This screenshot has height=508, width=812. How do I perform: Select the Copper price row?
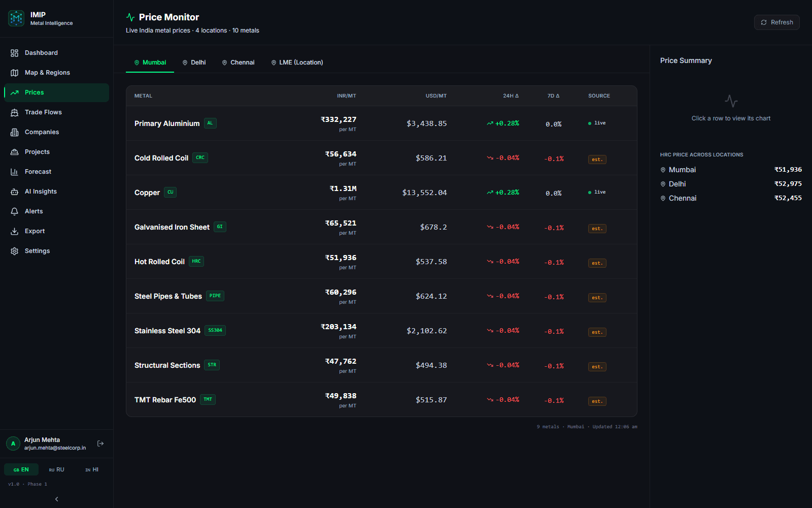coord(381,193)
